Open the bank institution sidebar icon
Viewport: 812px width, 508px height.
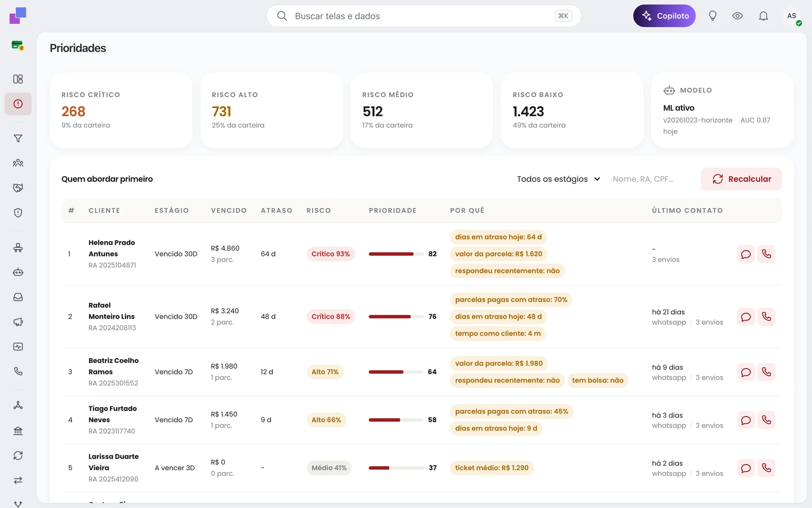[18, 431]
